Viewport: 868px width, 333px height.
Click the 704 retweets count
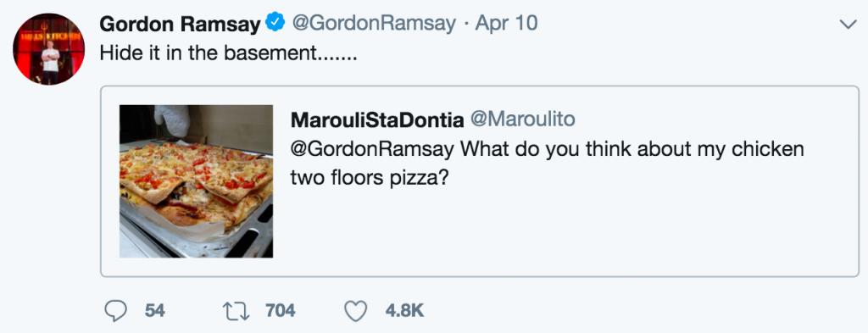click(x=280, y=311)
